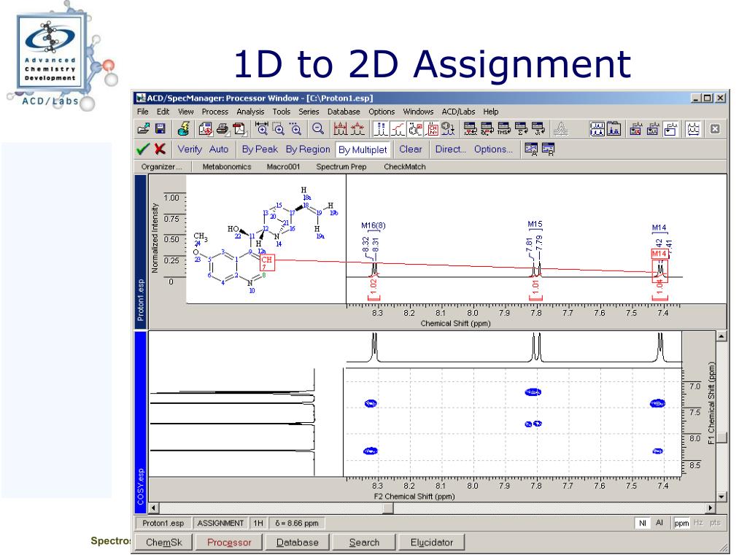Image resolution: width=747 pixels, height=560 pixels.
Task: Click the zoom region rectangle icon
Action: [x=279, y=128]
